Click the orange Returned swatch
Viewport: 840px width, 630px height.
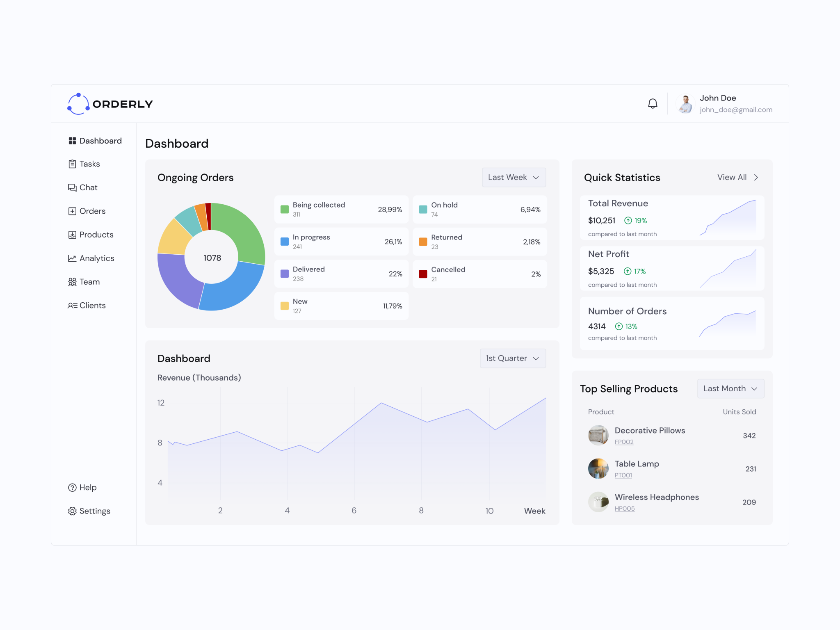(423, 242)
